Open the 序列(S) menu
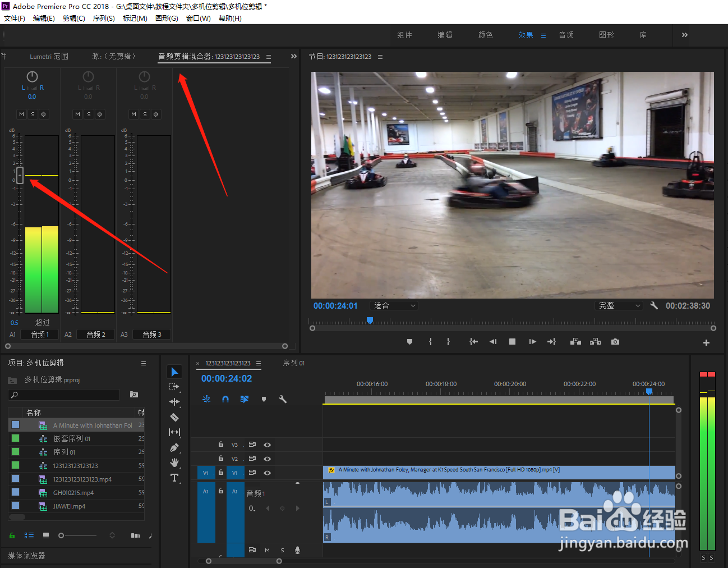 pos(104,19)
